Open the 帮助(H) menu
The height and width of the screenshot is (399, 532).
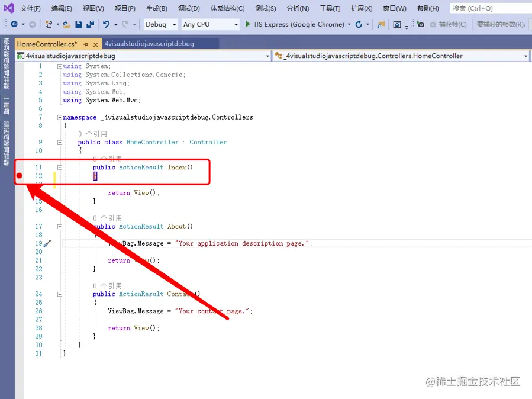coord(427,8)
